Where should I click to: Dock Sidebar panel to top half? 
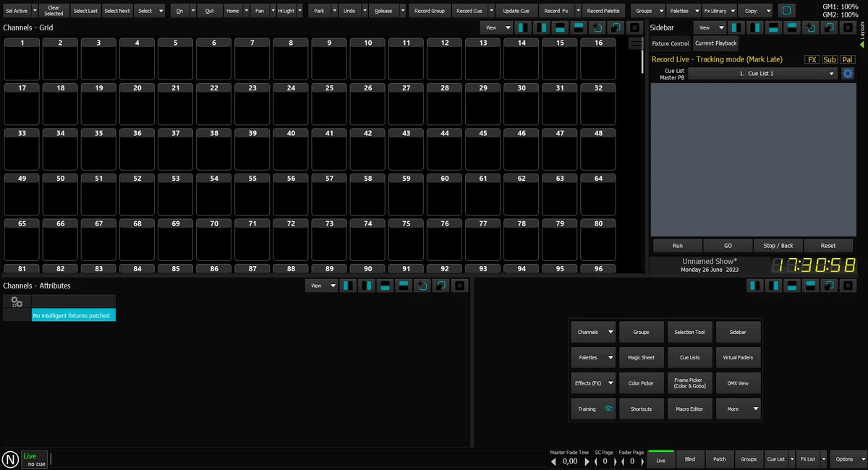point(792,27)
